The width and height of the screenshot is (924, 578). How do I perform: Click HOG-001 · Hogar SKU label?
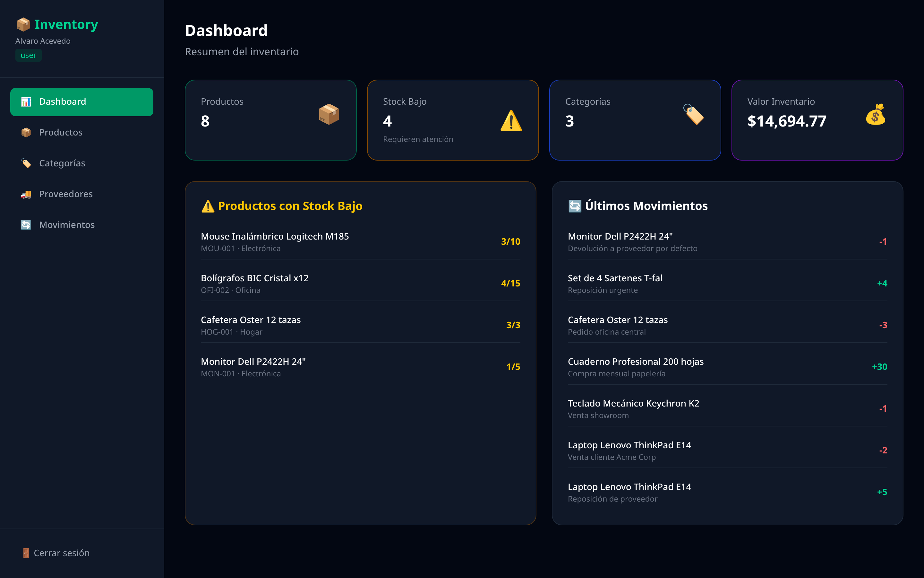[x=231, y=332]
